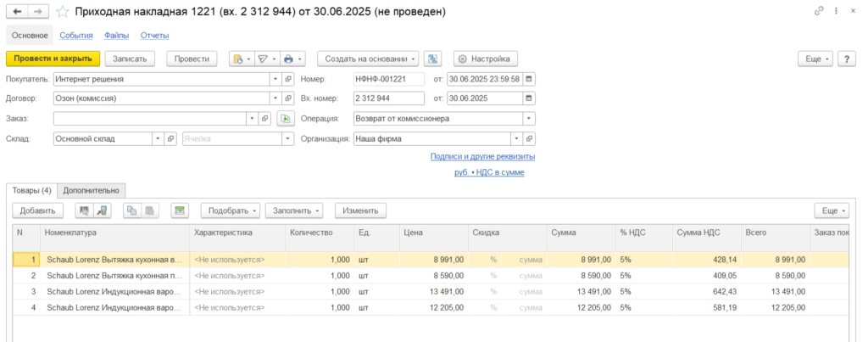This screenshot has width=868, height=342.
Task: Open the print icon menu
Action: pyautogui.click(x=292, y=59)
